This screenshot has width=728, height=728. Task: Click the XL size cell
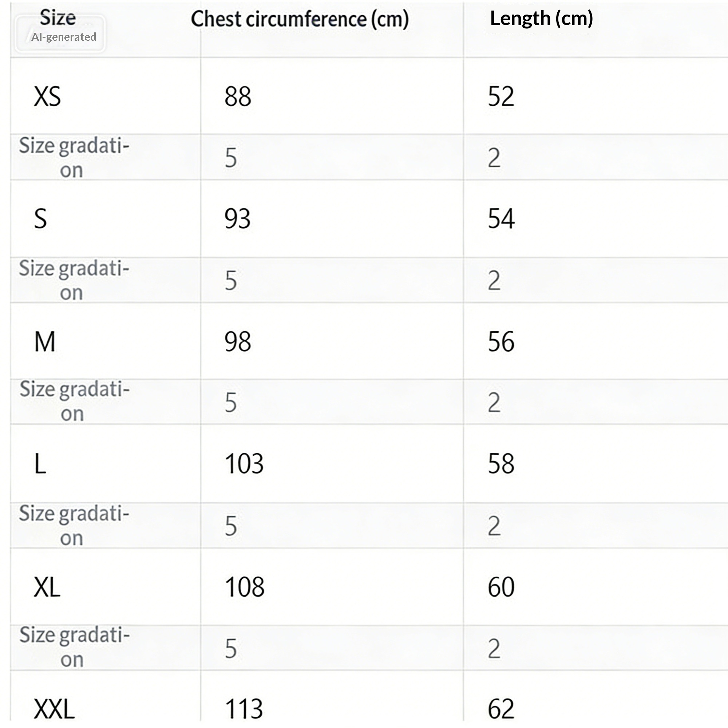pos(47,587)
